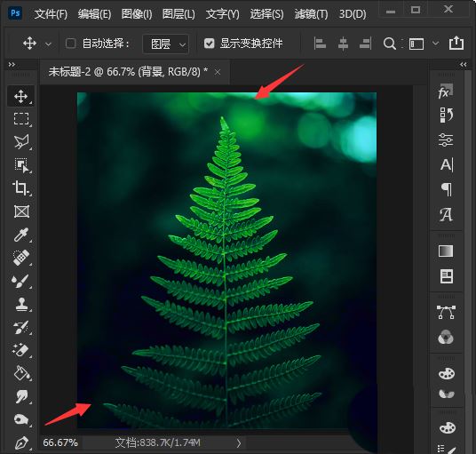Click the 66.67% zoom level field
The height and width of the screenshot is (454, 476).
tap(60, 442)
